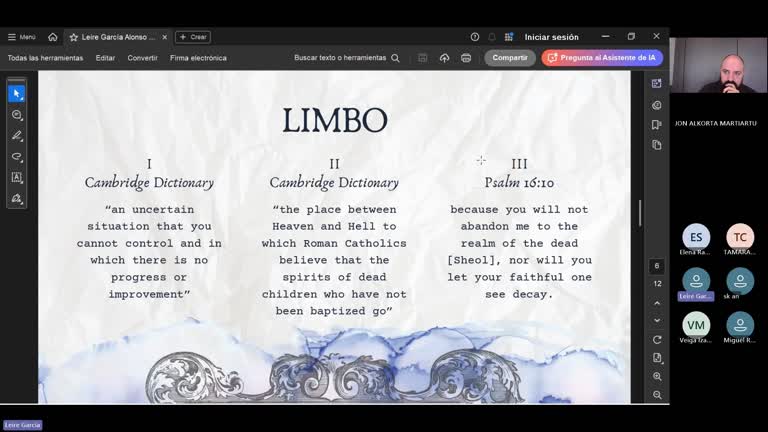Image resolution: width=768 pixels, height=432 pixels.
Task: Go to previous page up arrow
Action: click(x=657, y=303)
